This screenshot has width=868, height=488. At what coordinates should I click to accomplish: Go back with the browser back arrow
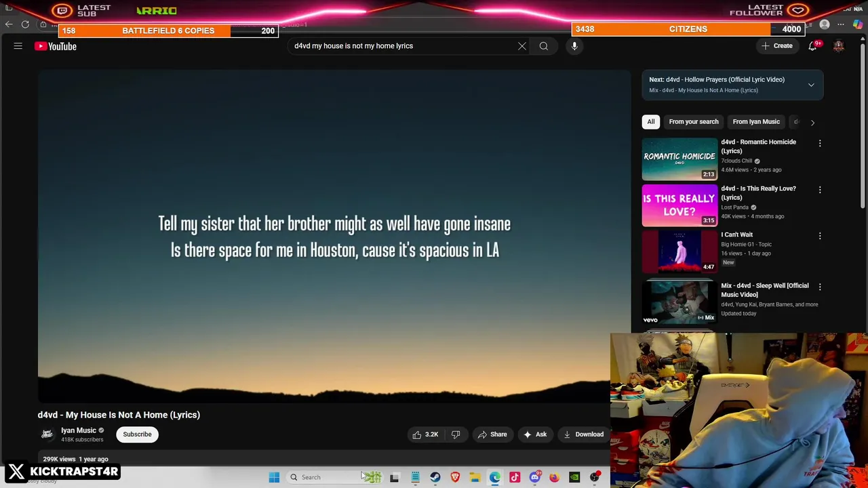point(9,24)
